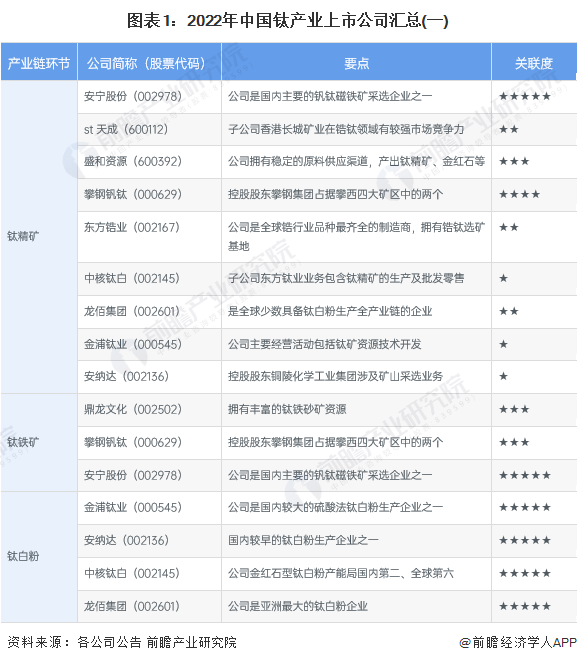
Task: Select text 拥有丰富的钛铁砂矿资源
Action: click(x=287, y=409)
